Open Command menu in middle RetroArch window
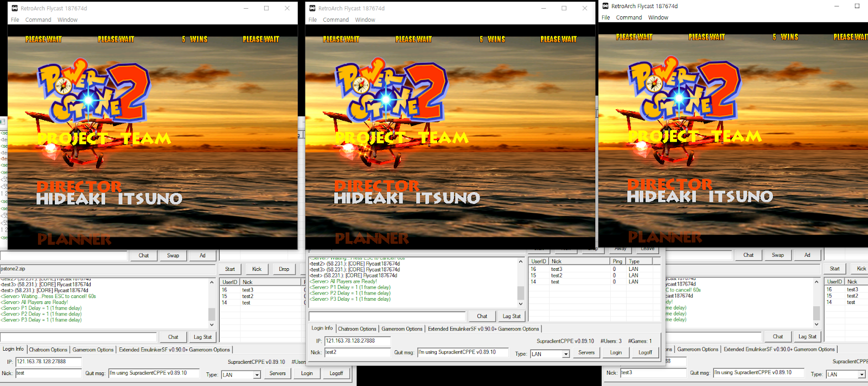The image size is (868, 386). pos(336,20)
